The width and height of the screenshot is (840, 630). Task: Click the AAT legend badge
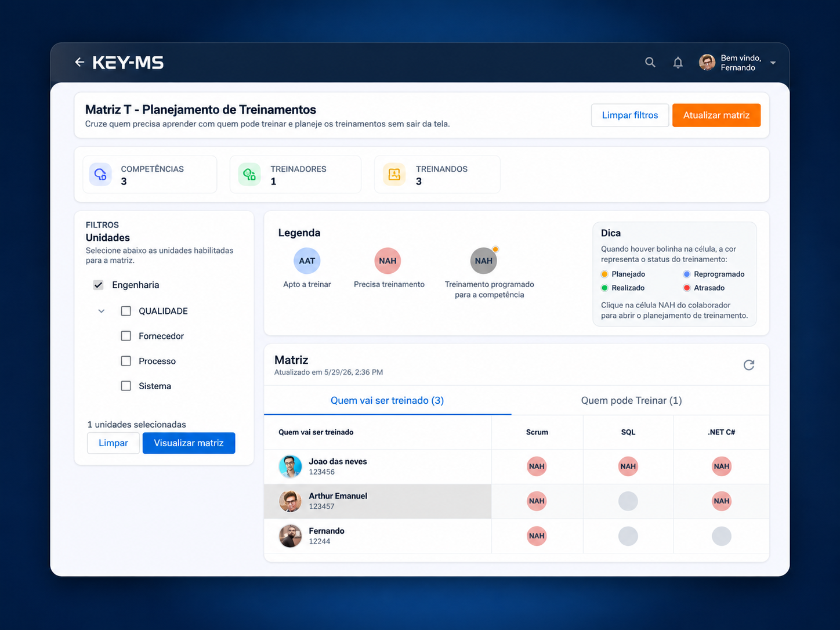click(307, 261)
